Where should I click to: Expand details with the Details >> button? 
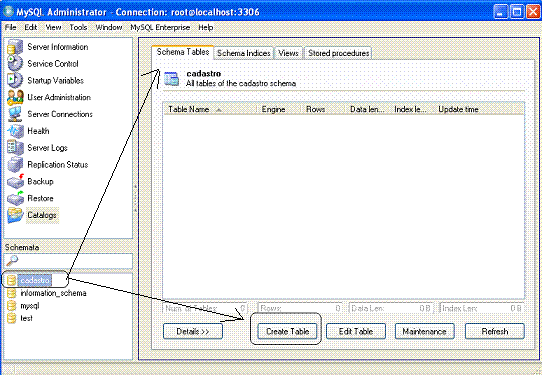193,331
